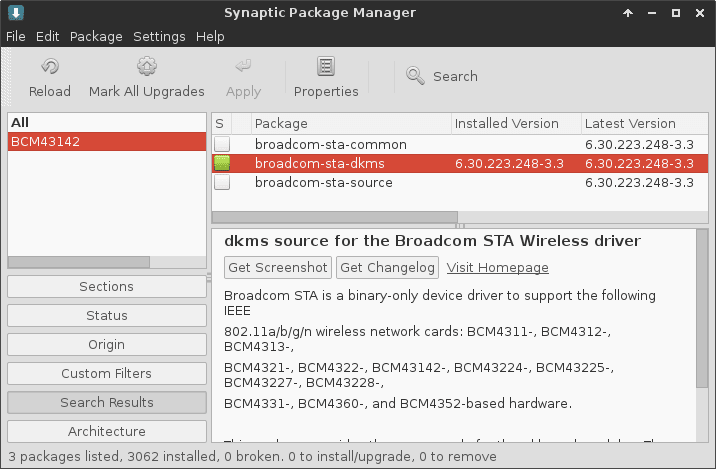This screenshot has height=469, width=716.
Task: Sort by the Installed Version column header
Action: pos(506,124)
